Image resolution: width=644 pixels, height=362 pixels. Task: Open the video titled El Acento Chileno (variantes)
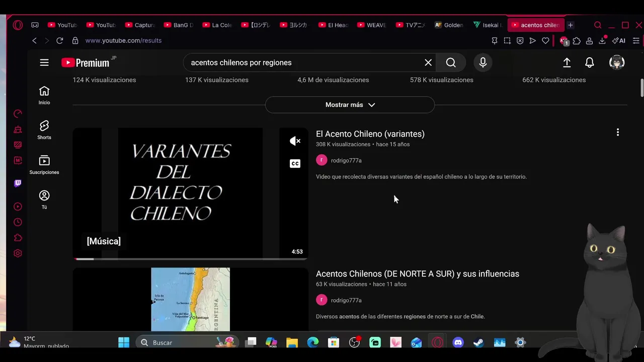click(x=370, y=134)
